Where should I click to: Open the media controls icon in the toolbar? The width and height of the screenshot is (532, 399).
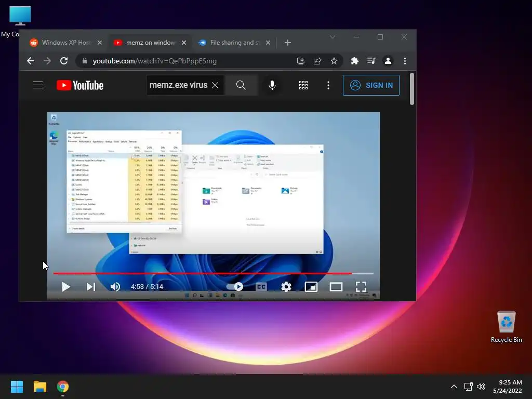pos(371,61)
